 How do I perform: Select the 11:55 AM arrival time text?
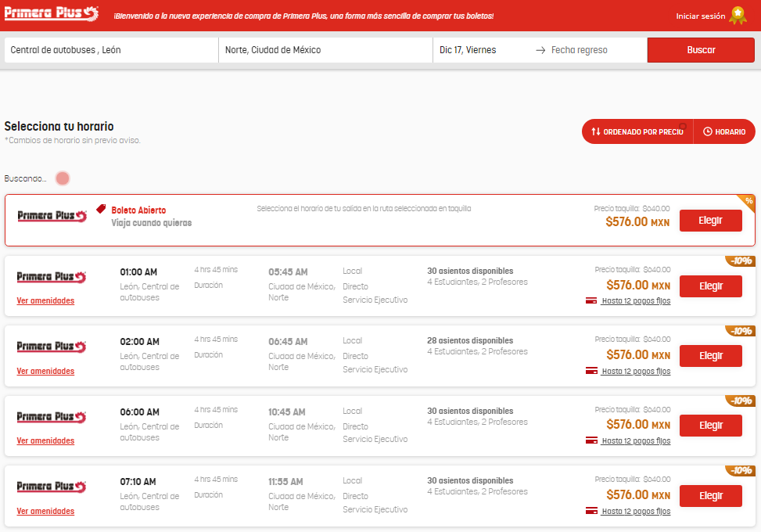285,482
